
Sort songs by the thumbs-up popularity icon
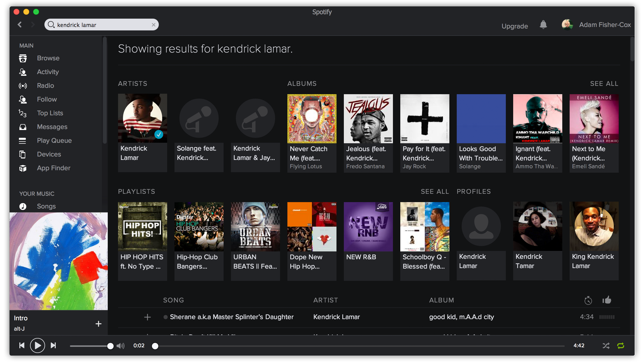click(607, 300)
